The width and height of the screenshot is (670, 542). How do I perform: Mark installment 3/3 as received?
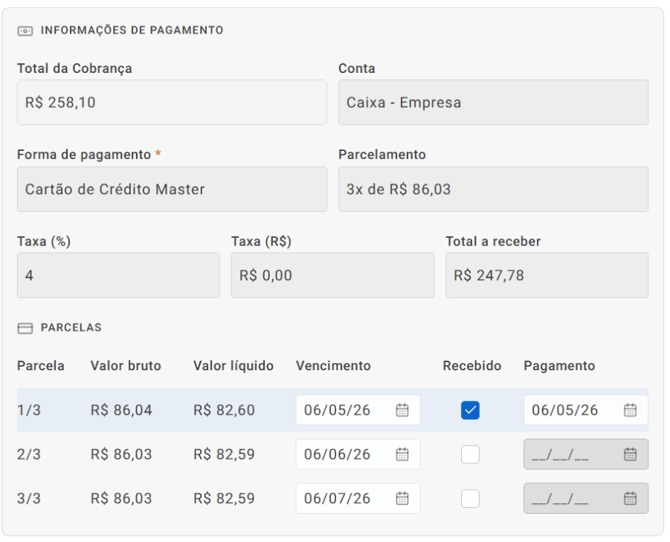470,498
